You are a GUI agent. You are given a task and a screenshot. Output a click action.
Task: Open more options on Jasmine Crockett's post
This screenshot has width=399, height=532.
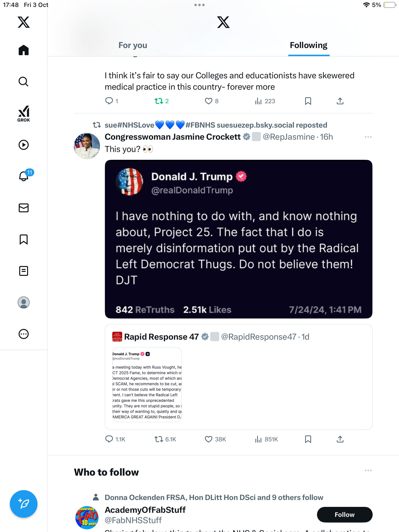tap(368, 137)
